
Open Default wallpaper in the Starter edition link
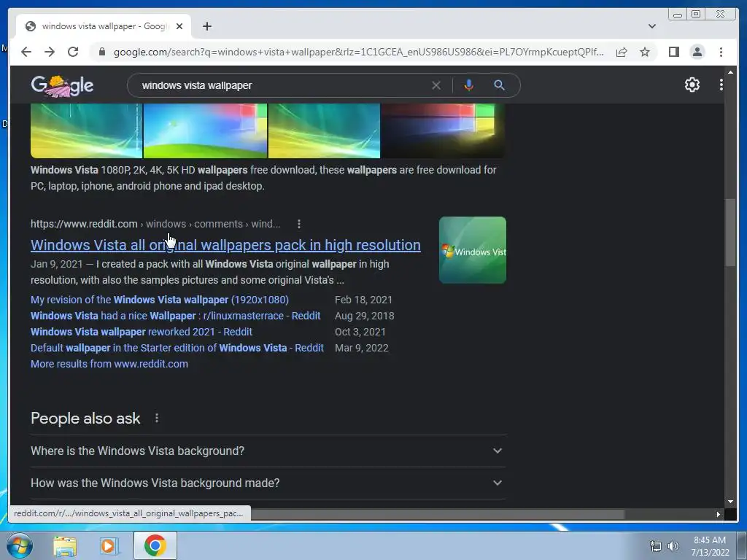pos(177,348)
